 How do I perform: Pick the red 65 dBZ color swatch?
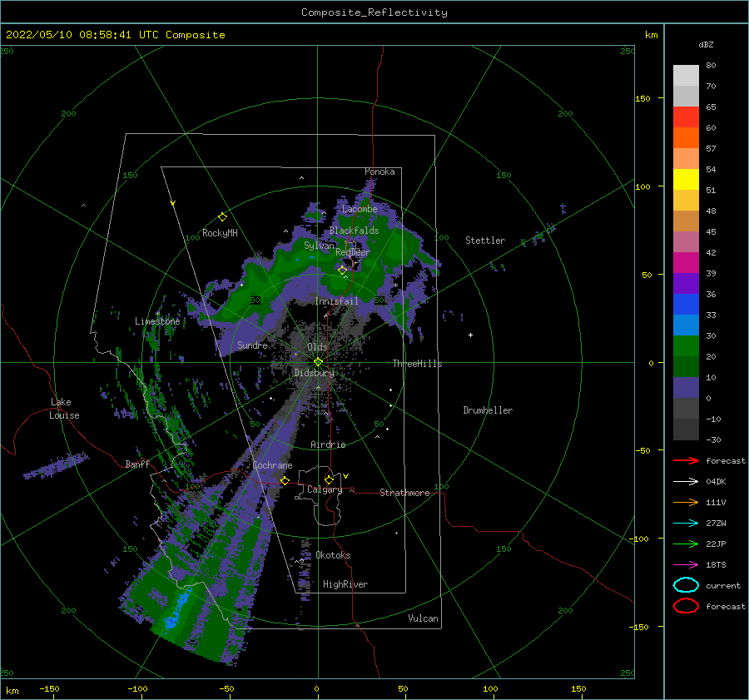click(686, 117)
